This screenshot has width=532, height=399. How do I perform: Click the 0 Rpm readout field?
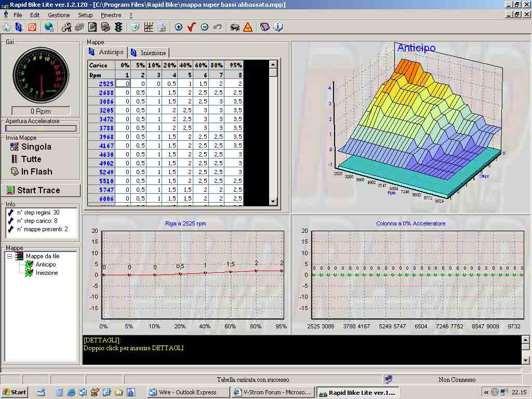[41, 111]
